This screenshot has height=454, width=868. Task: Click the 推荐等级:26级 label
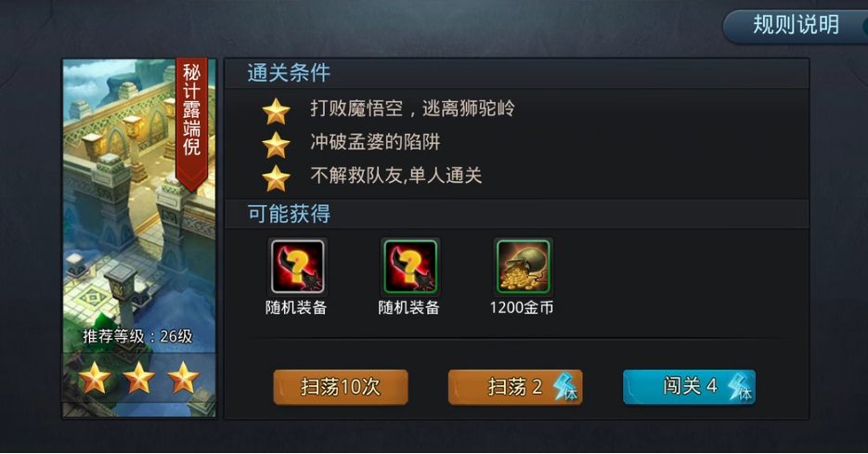pyautogui.click(x=137, y=336)
